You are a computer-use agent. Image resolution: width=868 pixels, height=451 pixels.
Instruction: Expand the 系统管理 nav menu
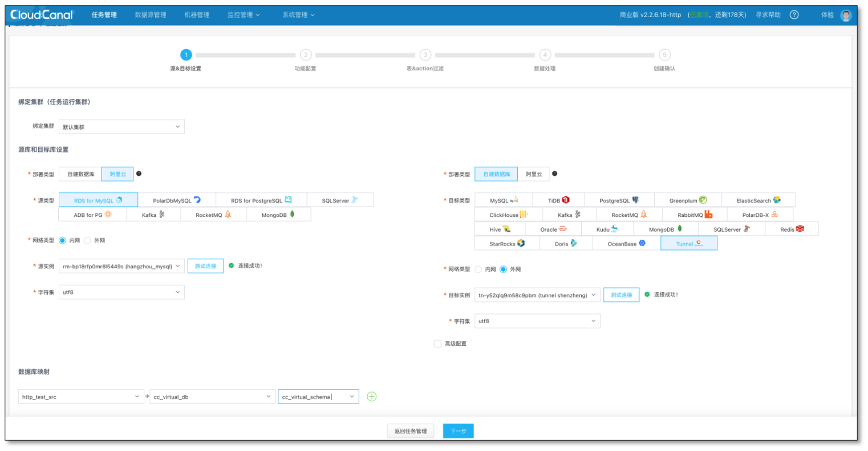pos(298,15)
